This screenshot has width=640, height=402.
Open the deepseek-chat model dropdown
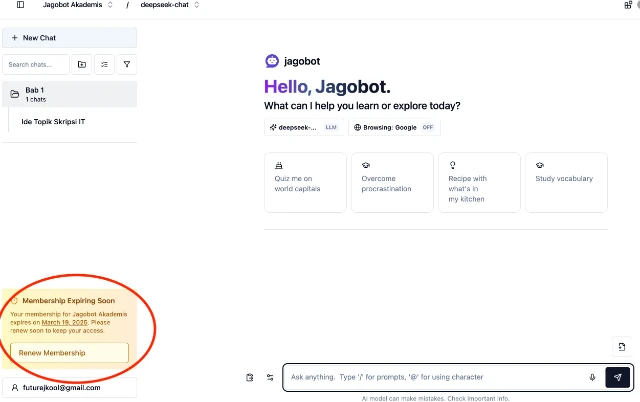170,5
